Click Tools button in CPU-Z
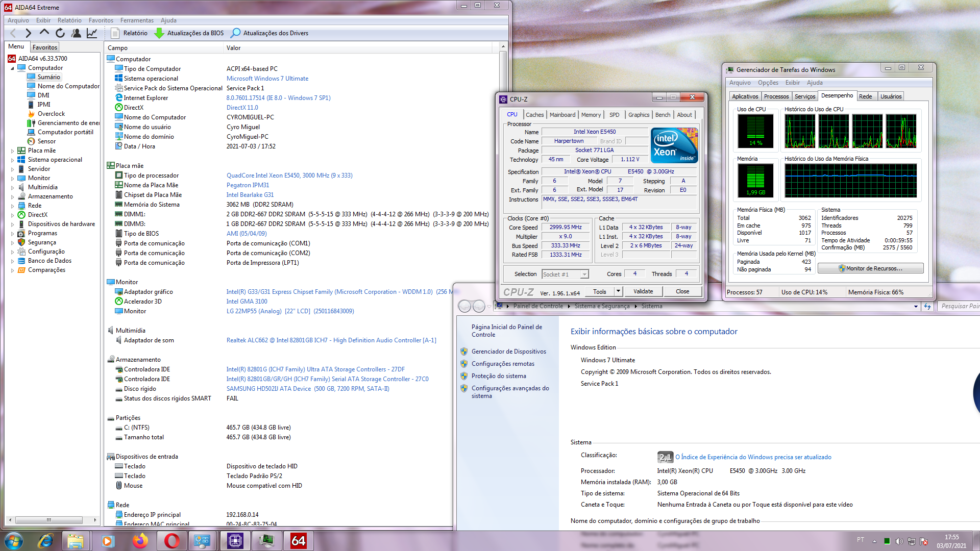 [600, 291]
